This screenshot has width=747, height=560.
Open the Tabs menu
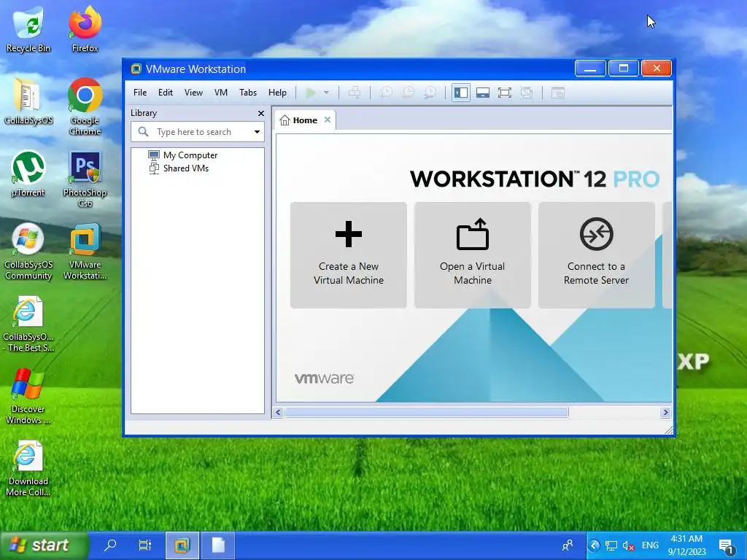(x=248, y=93)
